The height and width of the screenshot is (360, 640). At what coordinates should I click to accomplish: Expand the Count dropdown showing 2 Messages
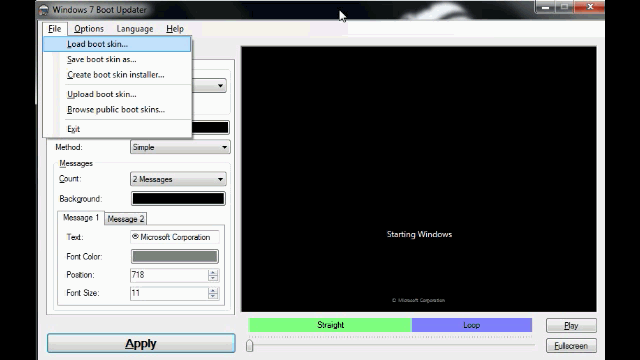coord(178,179)
